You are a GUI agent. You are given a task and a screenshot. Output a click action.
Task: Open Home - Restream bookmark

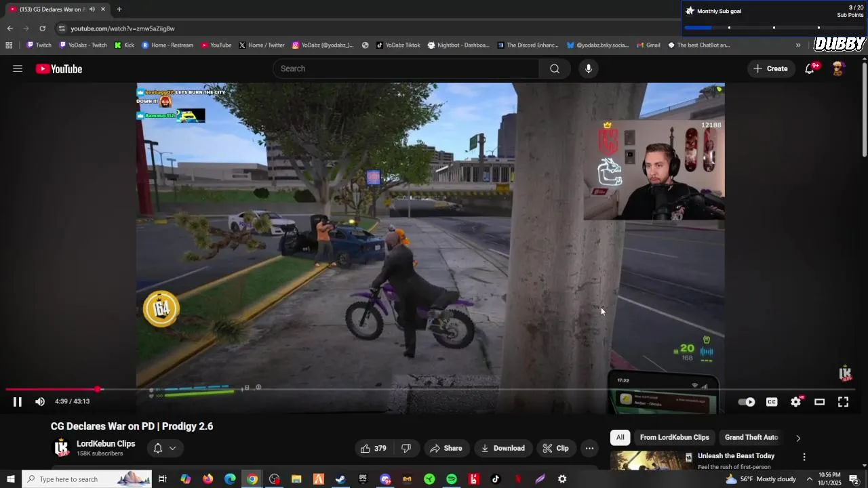167,45
